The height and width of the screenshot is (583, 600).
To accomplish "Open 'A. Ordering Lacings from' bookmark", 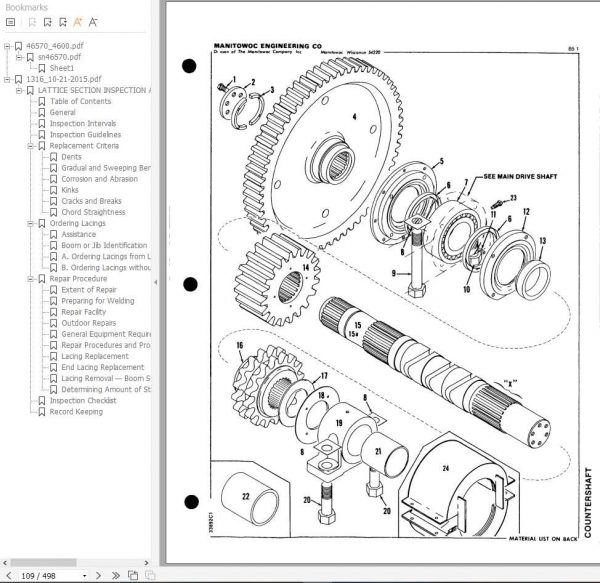I will 106,257.
